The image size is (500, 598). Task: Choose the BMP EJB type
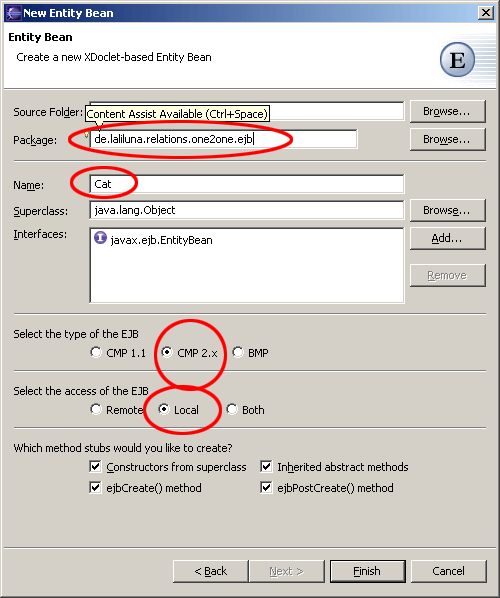coord(238,352)
